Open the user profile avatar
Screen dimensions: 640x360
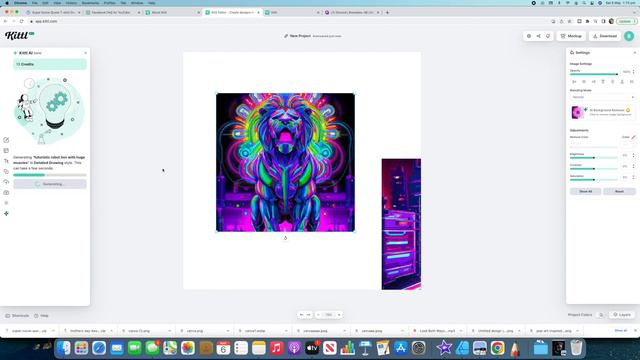pos(629,36)
